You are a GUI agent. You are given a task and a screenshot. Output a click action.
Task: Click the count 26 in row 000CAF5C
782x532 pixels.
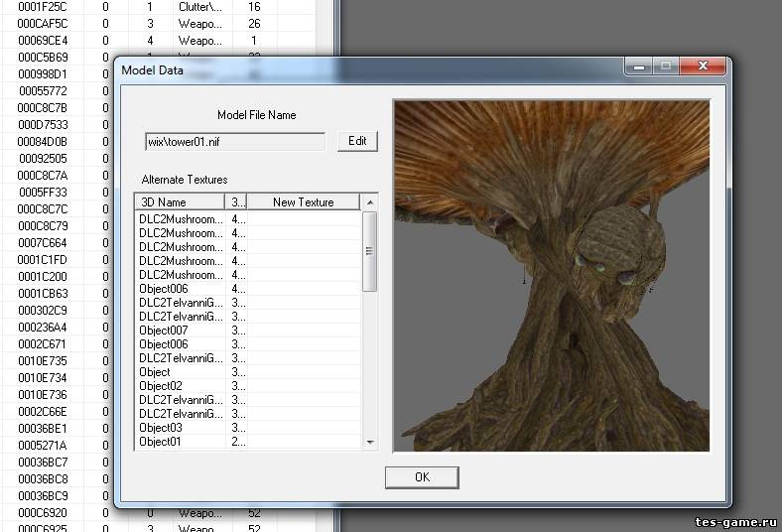pos(254,24)
